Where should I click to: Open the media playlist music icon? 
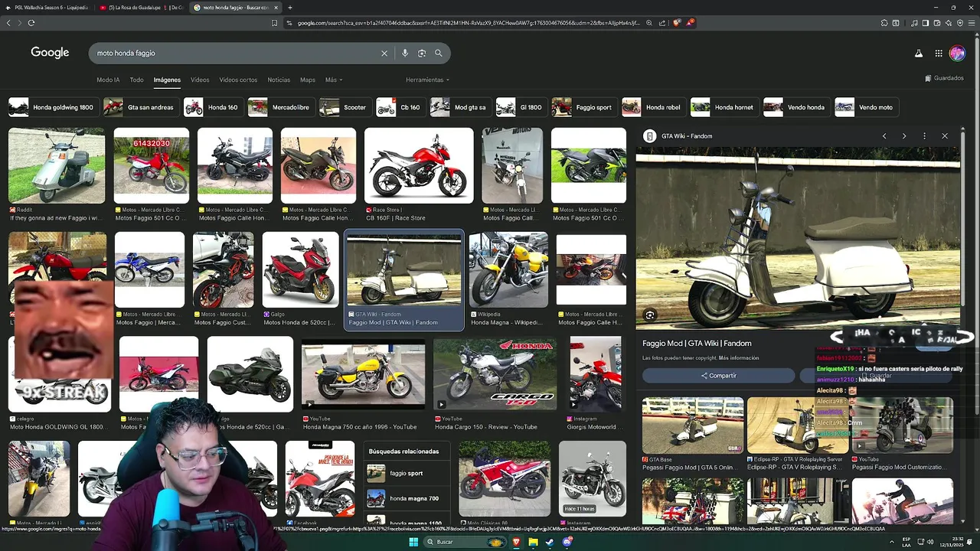[x=913, y=23]
